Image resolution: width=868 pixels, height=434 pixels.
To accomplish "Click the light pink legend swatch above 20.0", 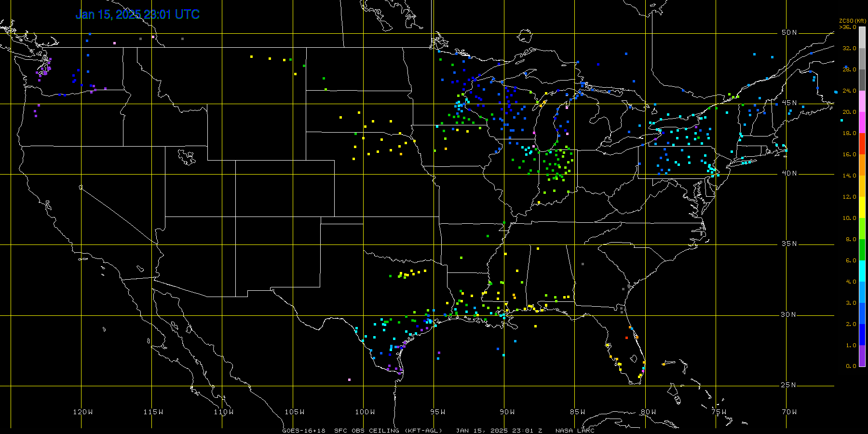I will pos(862,101).
